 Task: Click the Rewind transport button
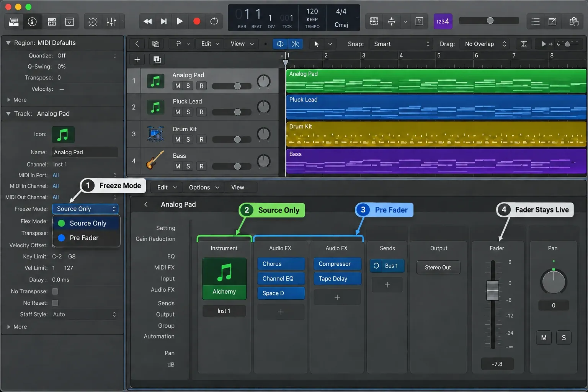[x=147, y=21]
